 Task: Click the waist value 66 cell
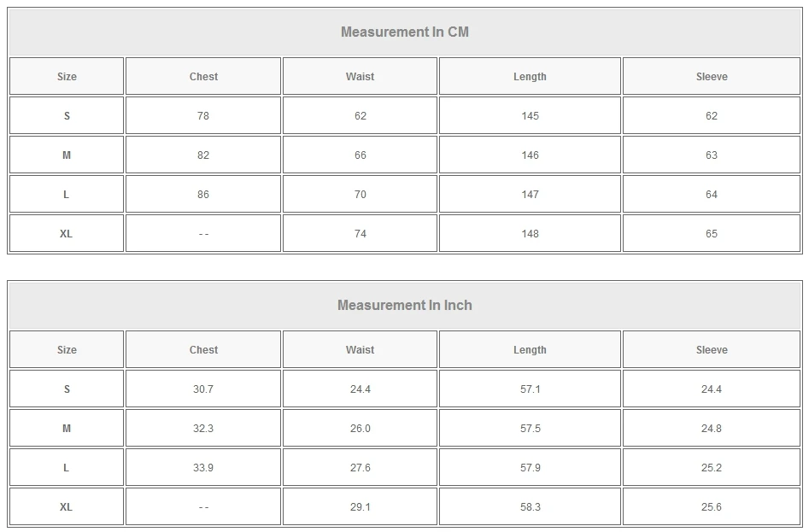pos(360,155)
